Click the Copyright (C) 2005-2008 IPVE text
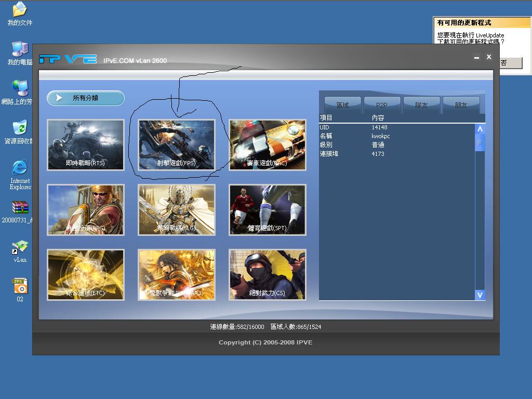 point(265,342)
